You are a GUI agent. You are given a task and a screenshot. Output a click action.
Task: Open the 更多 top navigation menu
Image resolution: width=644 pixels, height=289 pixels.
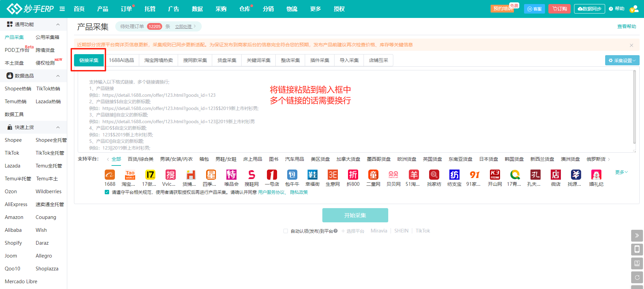tap(316, 9)
